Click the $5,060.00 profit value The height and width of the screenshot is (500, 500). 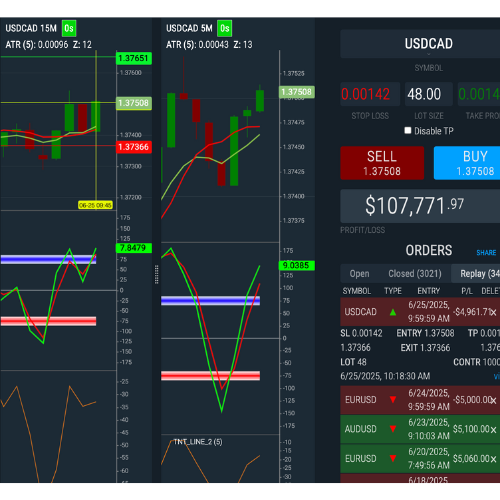coord(471,459)
